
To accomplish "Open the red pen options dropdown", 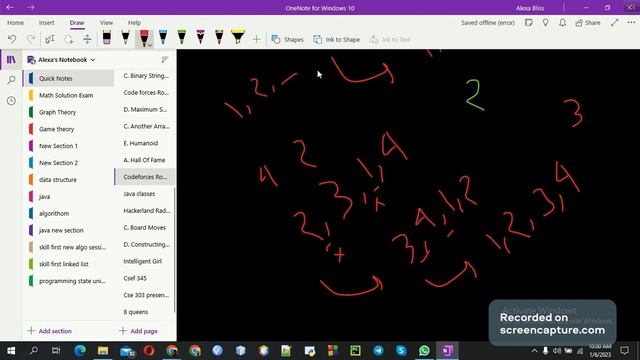I will tap(150, 44).
